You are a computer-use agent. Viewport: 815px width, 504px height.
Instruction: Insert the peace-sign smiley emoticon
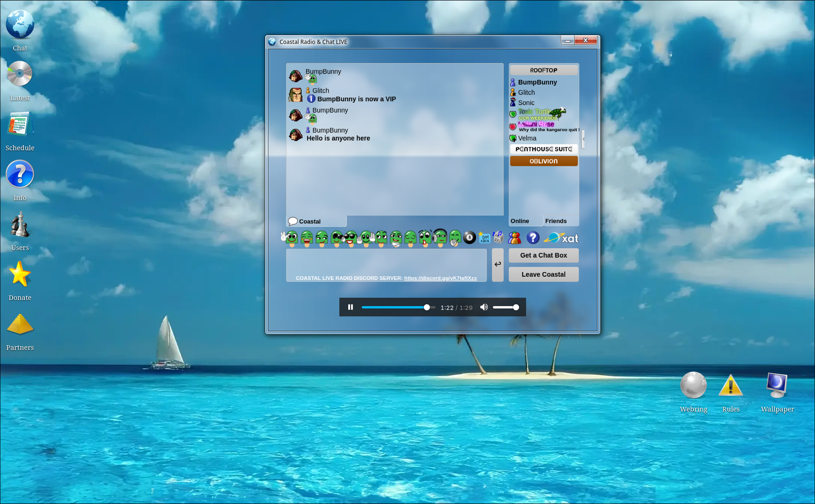tap(290, 238)
